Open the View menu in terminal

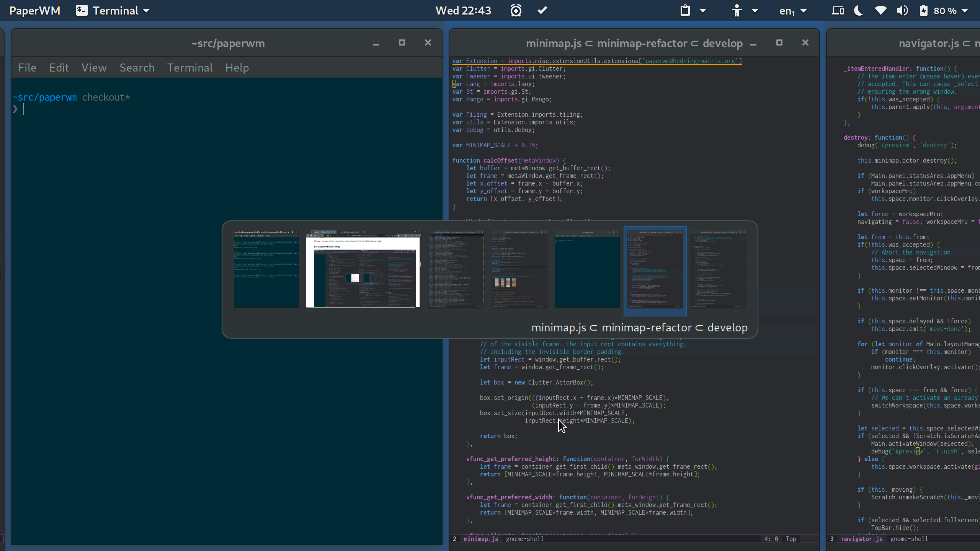pyautogui.click(x=93, y=67)
